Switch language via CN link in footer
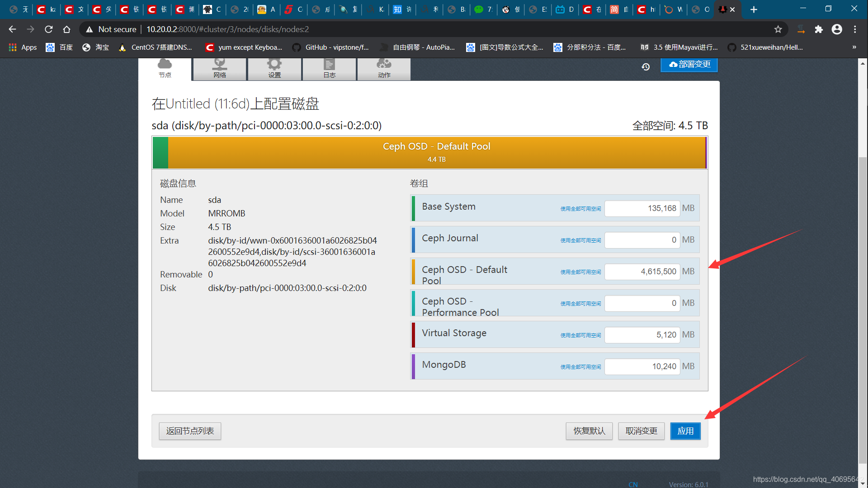 pyautogui.click(x=633, y=484)
